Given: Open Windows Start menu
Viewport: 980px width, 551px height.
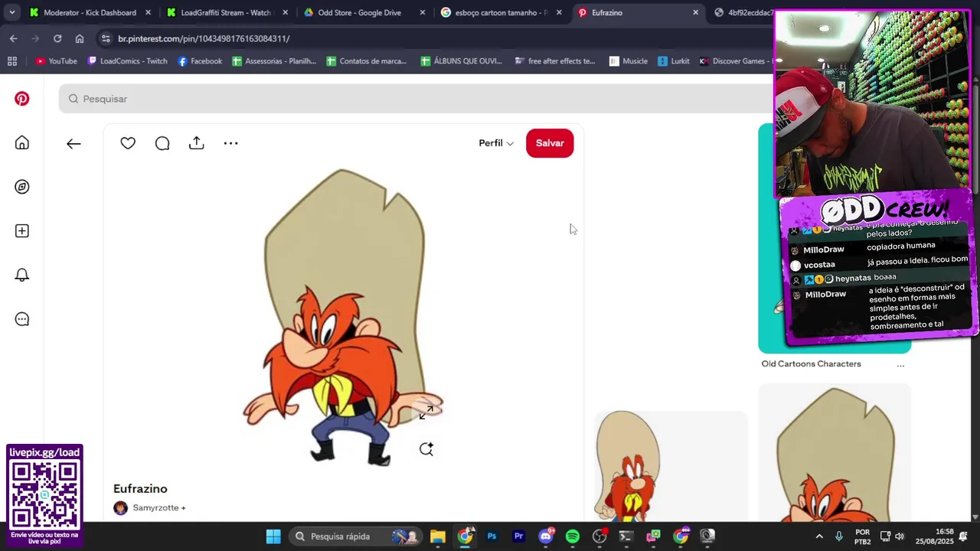Looking at the screenshot, I should point(273,536).
